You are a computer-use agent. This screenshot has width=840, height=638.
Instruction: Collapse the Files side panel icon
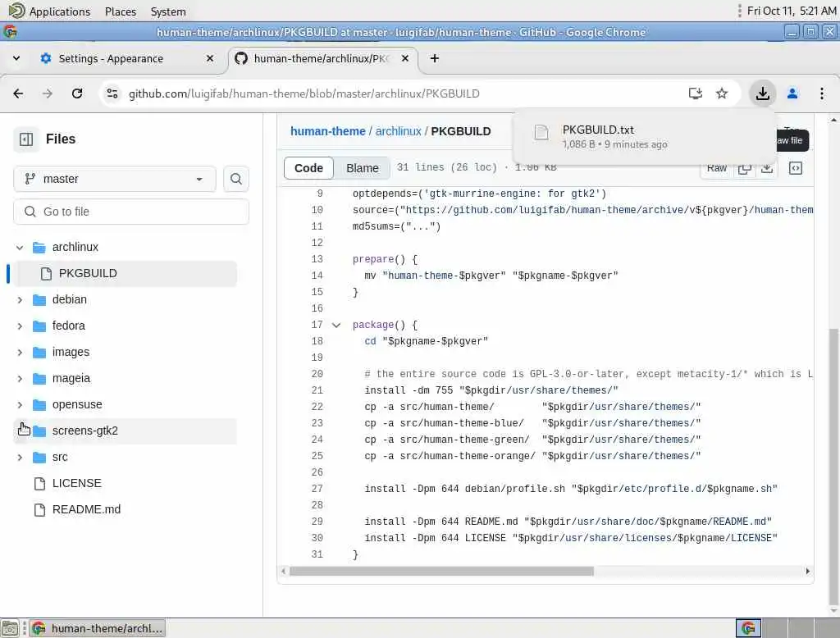26,139
